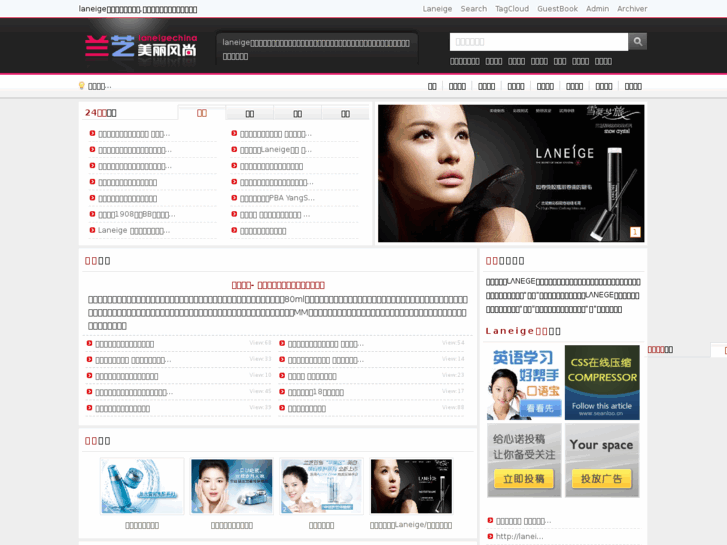Click the English learning ad banner

tap(524, 383)
